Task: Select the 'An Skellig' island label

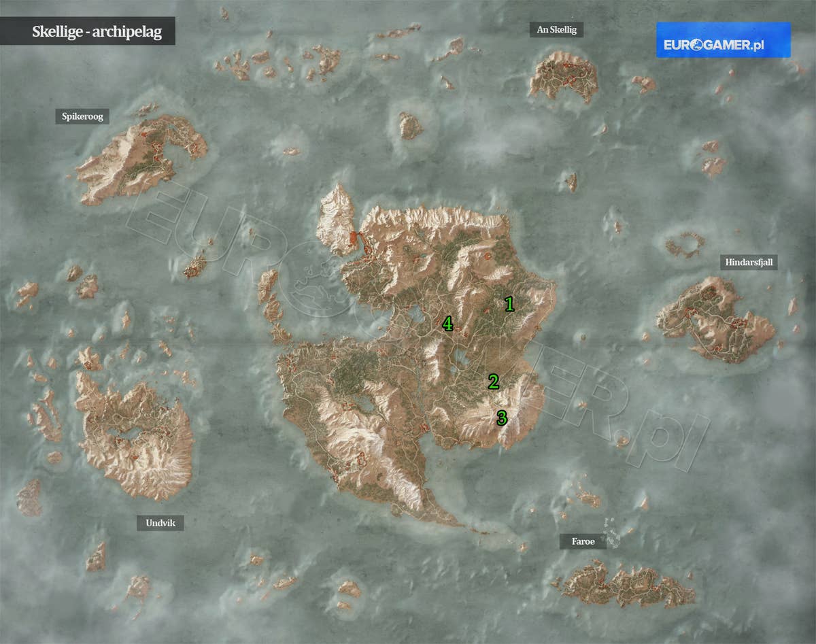Action: [556, 29]
